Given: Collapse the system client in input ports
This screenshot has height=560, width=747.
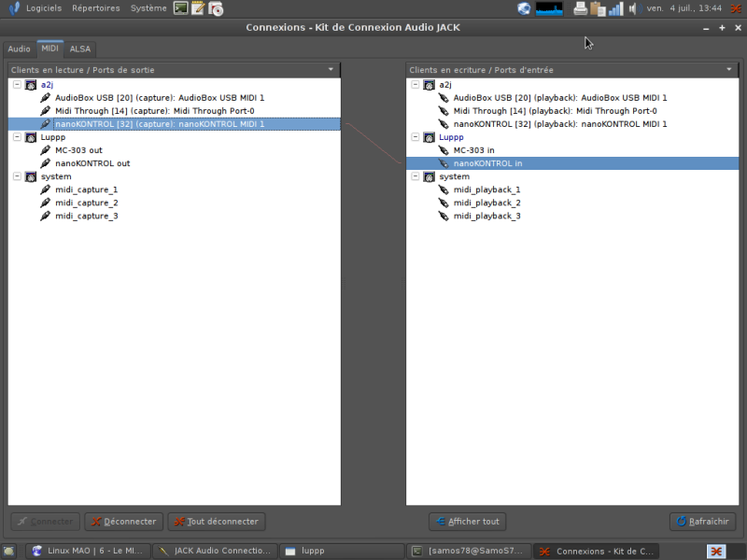Looking at the screenshot, I should coord(416,176).
